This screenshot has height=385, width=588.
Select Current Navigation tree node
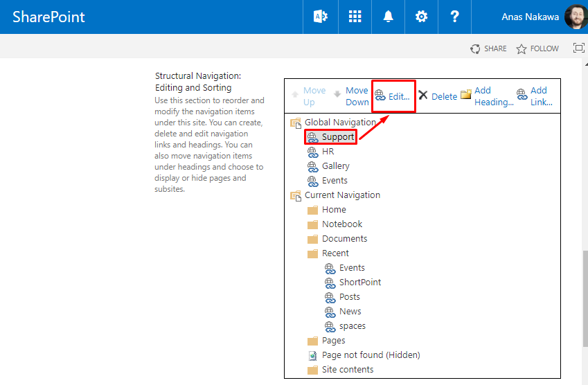(342, 195)
